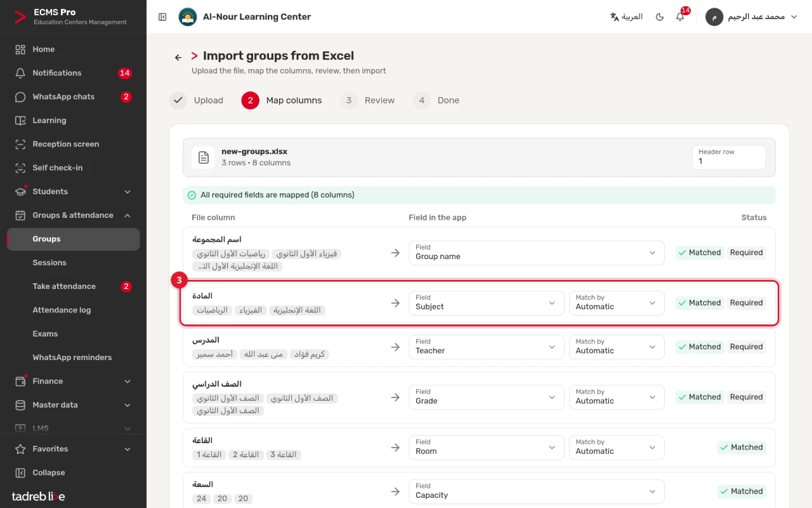Select Groups submenu item
812x508 pixels.
(x=73, y=239)
